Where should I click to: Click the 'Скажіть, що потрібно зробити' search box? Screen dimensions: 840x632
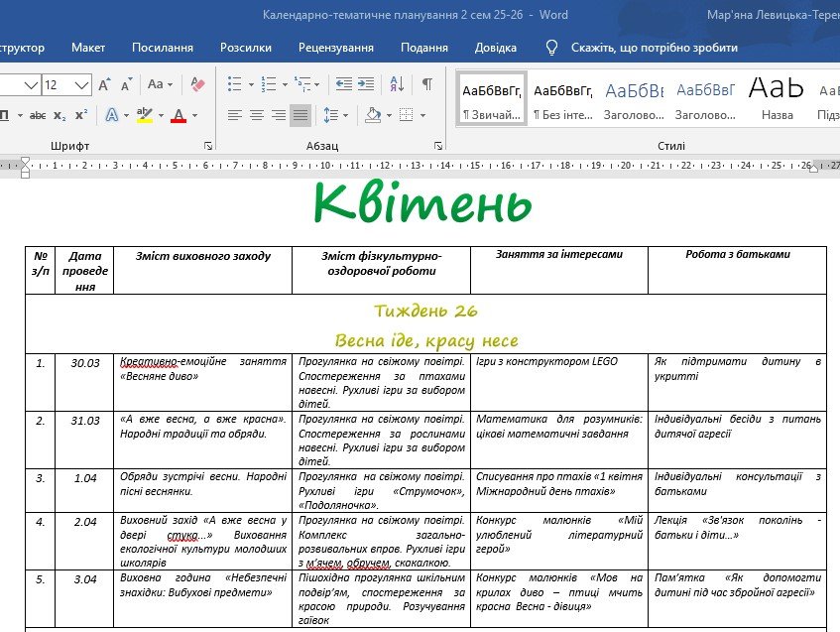[654, 48]
